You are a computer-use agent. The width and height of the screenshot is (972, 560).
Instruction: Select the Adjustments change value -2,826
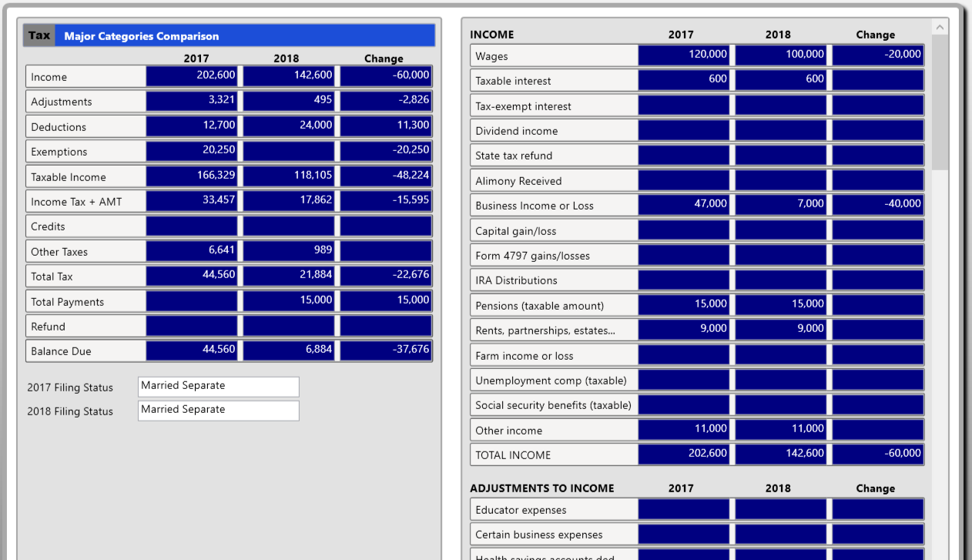click(x=386, y=101)
